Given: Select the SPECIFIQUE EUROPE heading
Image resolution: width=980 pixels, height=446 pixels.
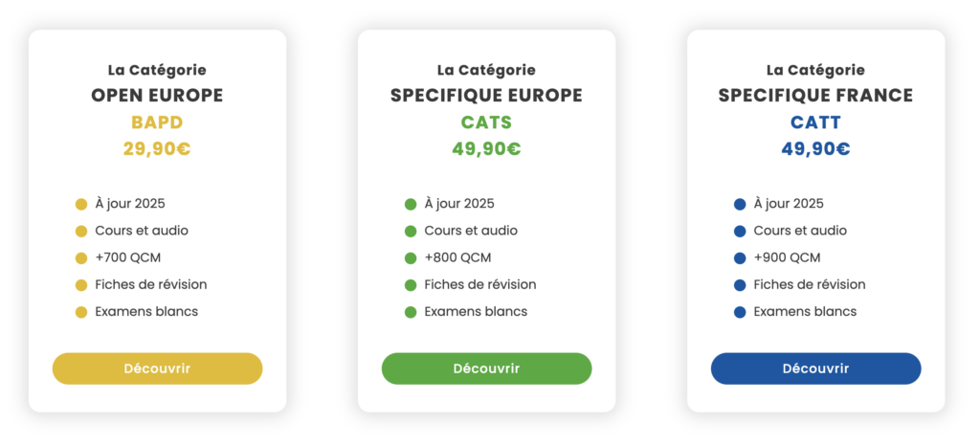Looking at the screenshot, I should coord(487,96).
